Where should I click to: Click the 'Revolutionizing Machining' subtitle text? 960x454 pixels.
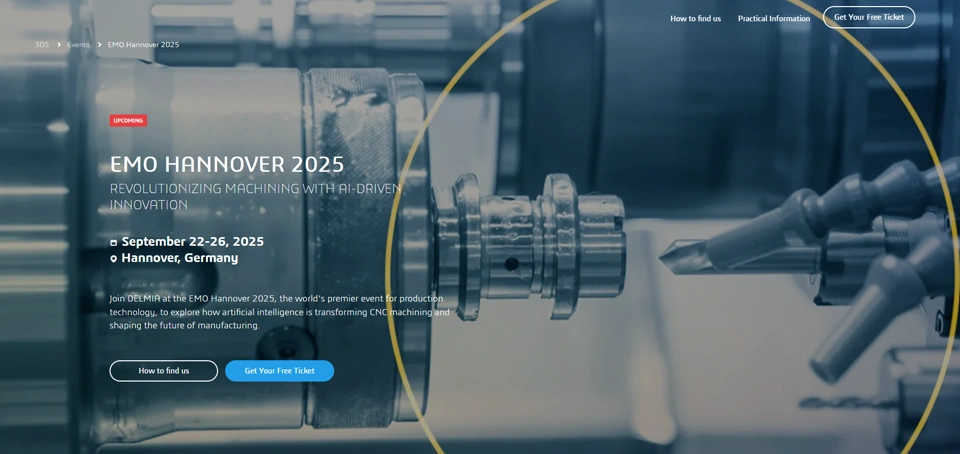click(255, 196)
